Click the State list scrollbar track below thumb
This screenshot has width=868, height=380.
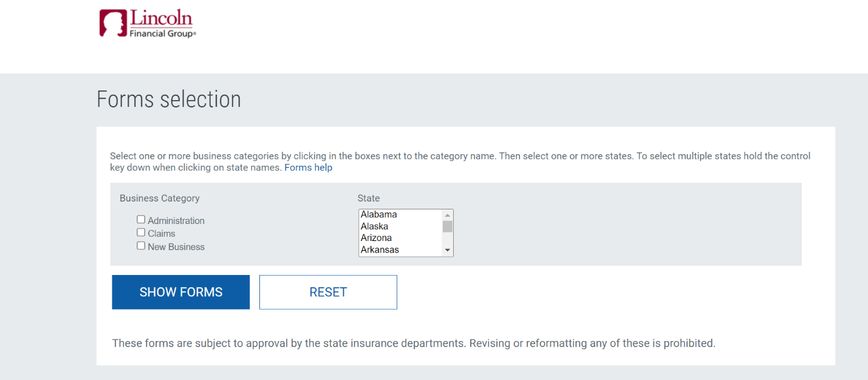coord(448,239)
